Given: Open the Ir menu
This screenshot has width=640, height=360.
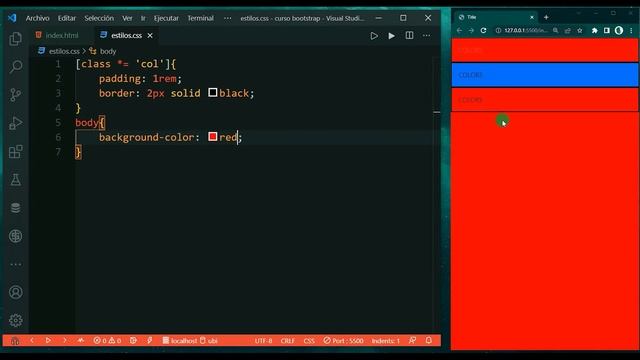Looking at the screenshot, I should pyautogui.click(x=143, y=18).
